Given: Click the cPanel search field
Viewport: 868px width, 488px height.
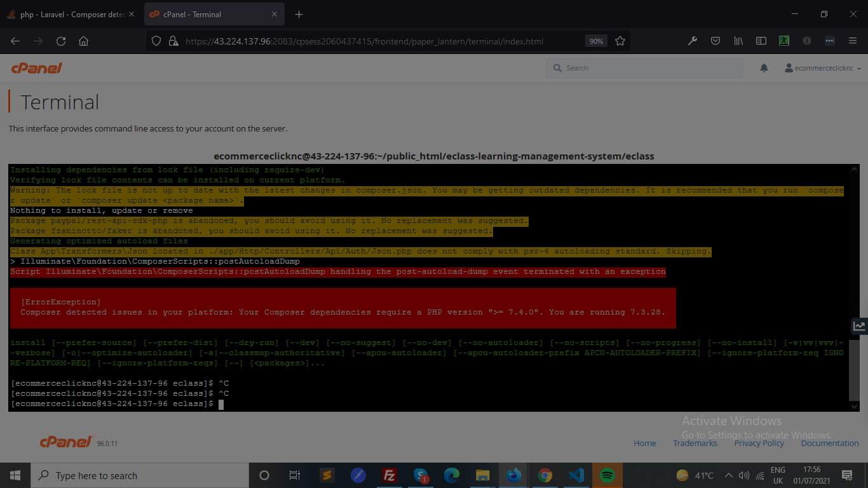Looking at the screenshot, I should [x=644, y=68].
